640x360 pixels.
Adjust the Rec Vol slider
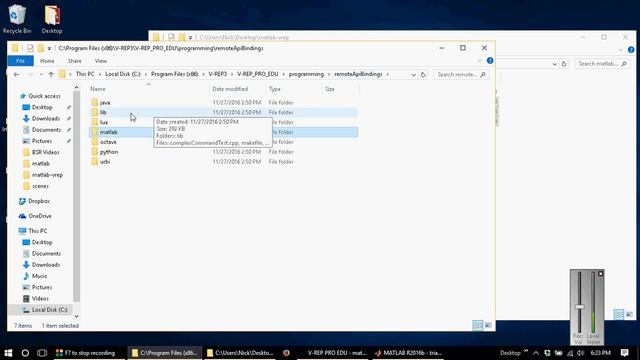click(579, 307)
